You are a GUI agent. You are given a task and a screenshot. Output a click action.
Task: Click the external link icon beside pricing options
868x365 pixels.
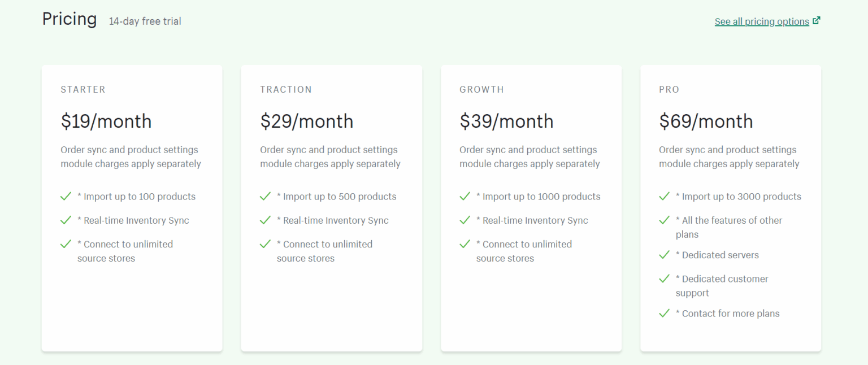817,19
